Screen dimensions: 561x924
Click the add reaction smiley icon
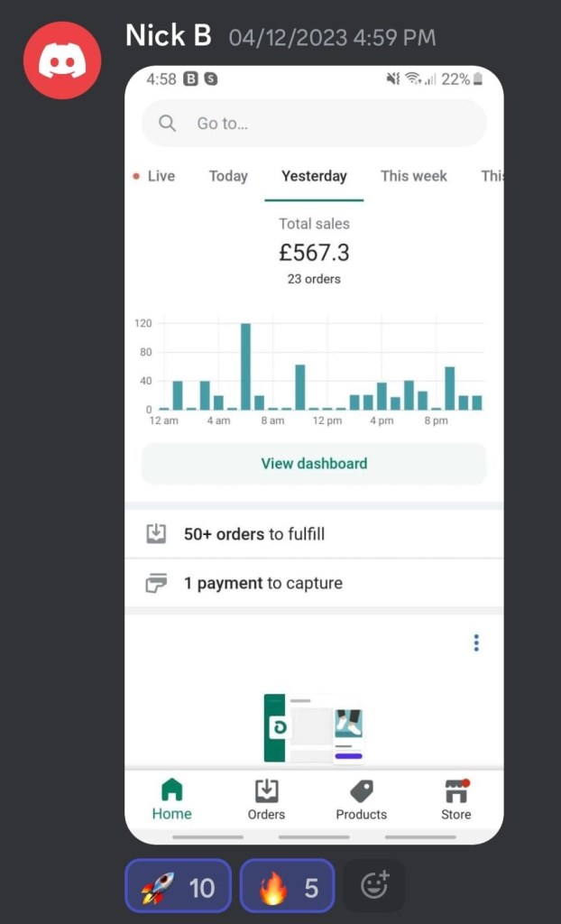click(374, 886)
